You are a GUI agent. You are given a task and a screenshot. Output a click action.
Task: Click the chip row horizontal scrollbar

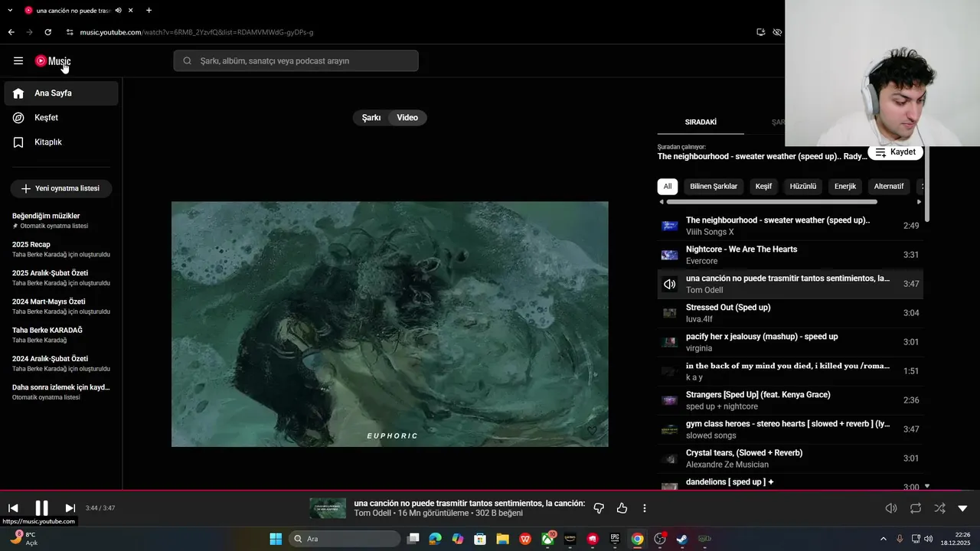772,202
